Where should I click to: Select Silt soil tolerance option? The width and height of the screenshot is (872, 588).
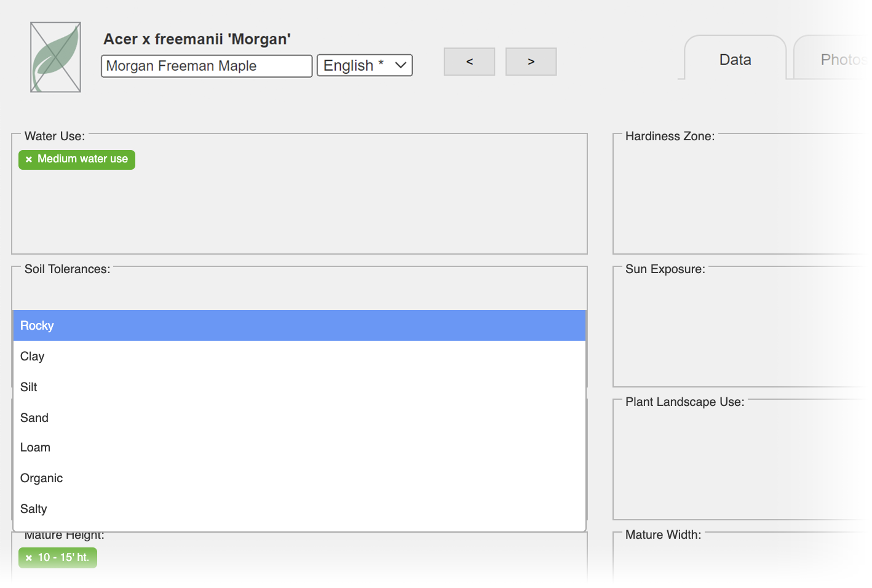tap(299, 387)
